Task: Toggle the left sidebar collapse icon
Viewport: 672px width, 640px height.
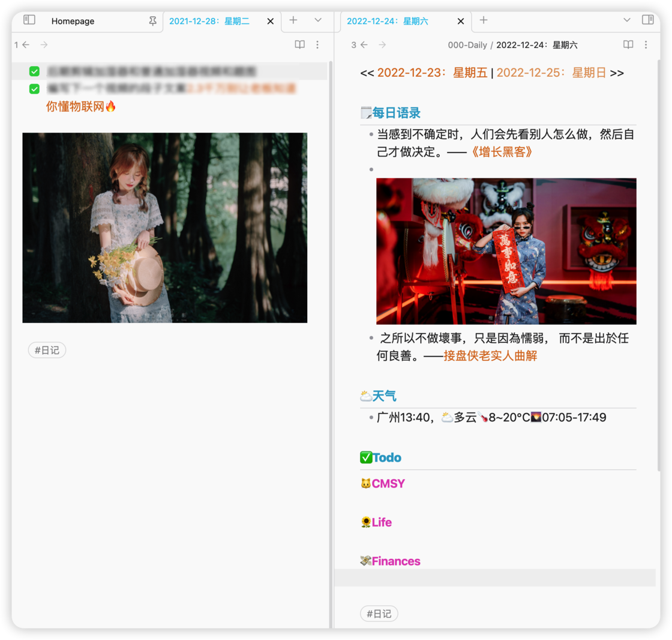Action: click(28, 20)
